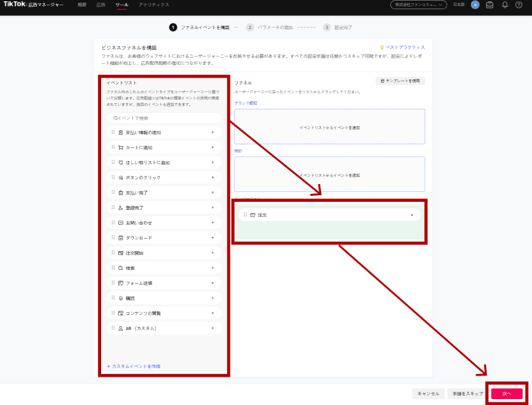Add the 検索 event using its plus icon
The image size is (532, 405).
tap(213, 268)
